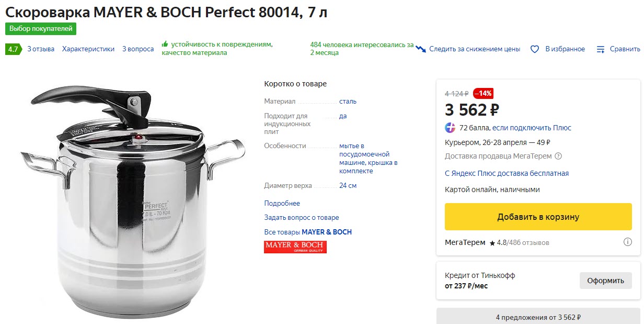Show all 4 предложения offers
This screenshot has width=644, height=324.
(538, 317)
